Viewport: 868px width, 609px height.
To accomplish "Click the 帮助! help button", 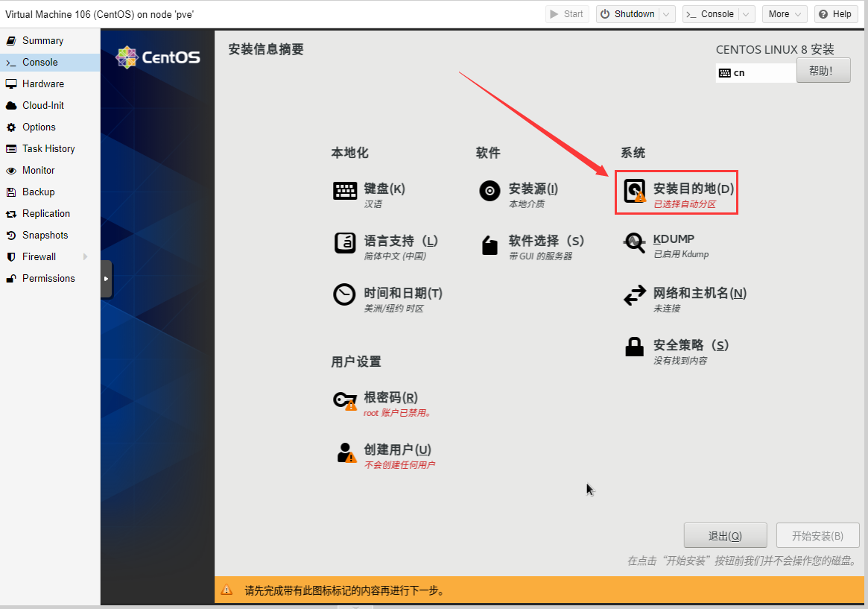I will coord(823,71).
